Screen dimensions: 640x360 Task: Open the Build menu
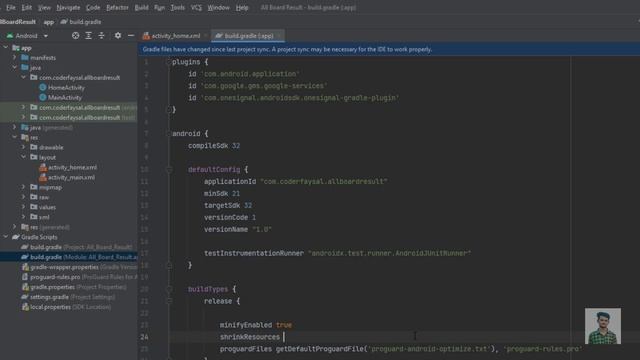142,8
